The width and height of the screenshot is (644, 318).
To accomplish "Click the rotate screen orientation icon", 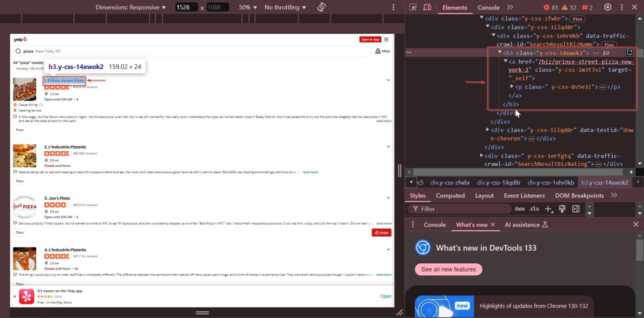I will click(321, 8).
